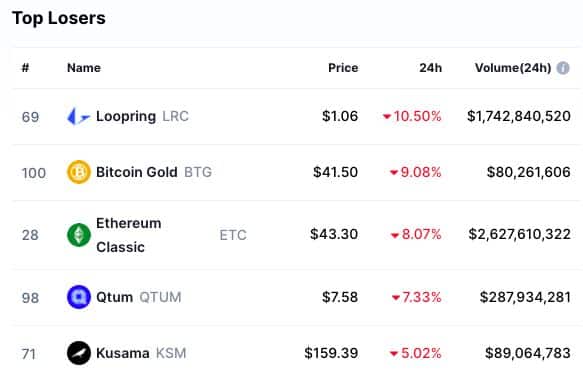Open the Qtum QTUM coin page

pyautogui.click(x=139, y=297)
